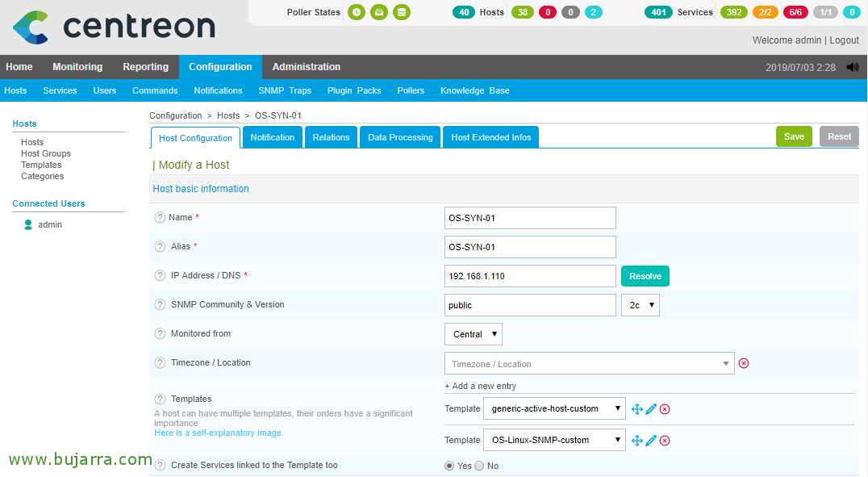Click the IP Address input field

click(530, 276)
